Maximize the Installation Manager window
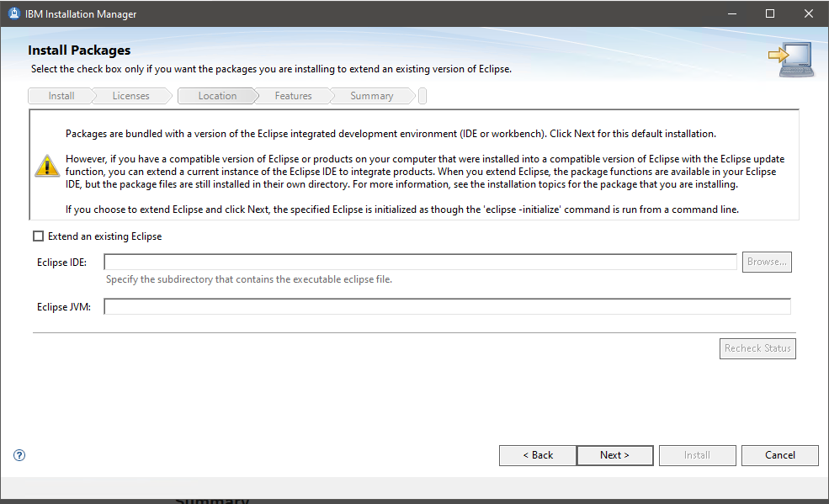 pyautogui.click(x=768, y=13)
